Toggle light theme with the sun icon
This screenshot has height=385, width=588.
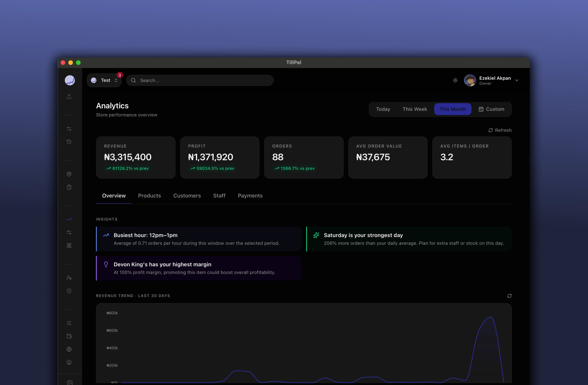tap(455, 80)
